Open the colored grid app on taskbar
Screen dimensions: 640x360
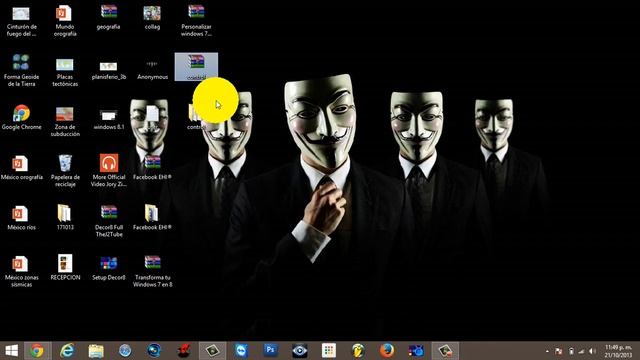tap(329, 350)
